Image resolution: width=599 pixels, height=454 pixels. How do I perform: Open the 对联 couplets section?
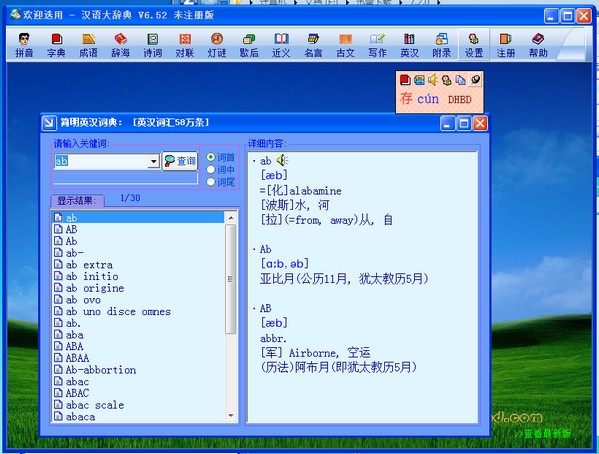coord(185,45)
